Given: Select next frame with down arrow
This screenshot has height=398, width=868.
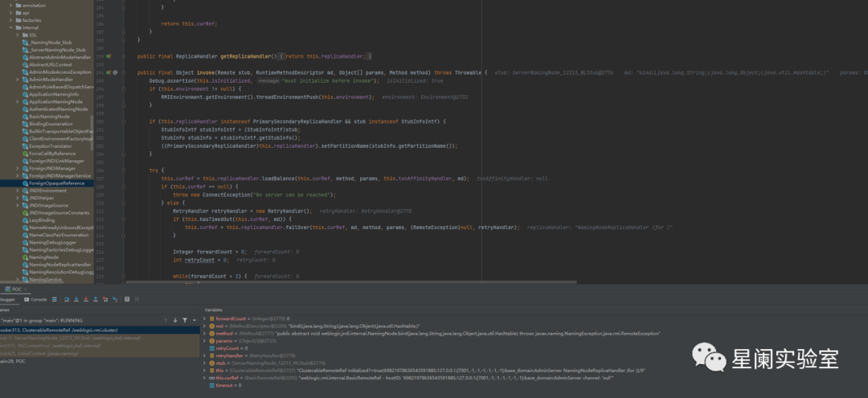Looking at the screenshot, I should pyautogui.click(x=175, y=320).
